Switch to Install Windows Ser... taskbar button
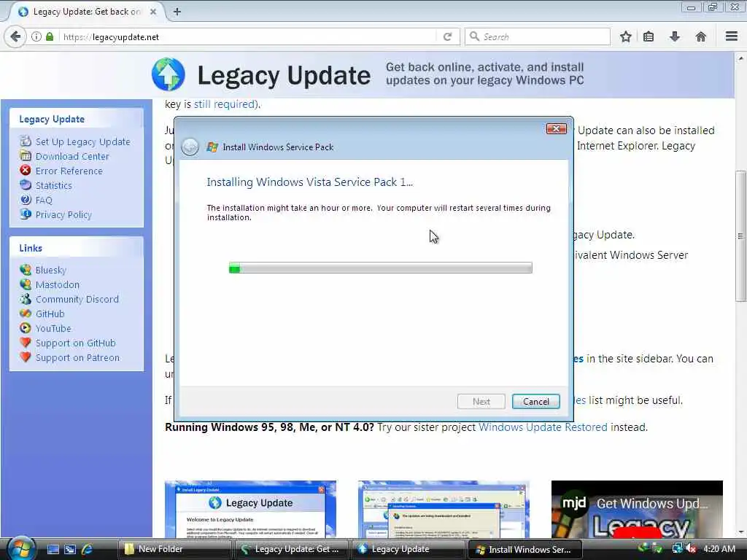The height and width of the screenshot is (560, 747). click(x=525, y=550)
